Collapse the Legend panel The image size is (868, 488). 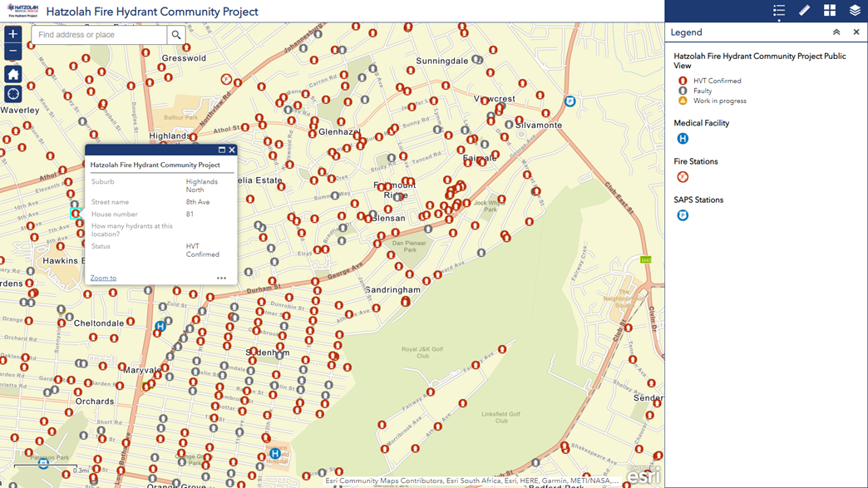(836, 32)
